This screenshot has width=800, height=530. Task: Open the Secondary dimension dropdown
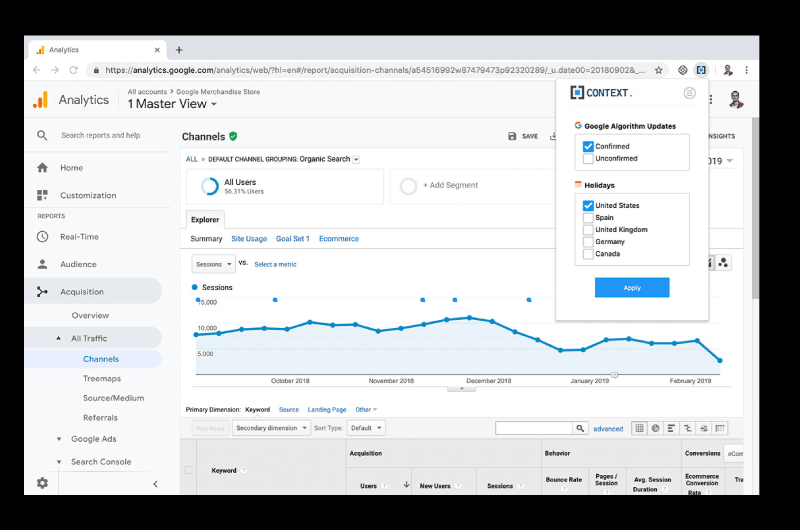271,428
